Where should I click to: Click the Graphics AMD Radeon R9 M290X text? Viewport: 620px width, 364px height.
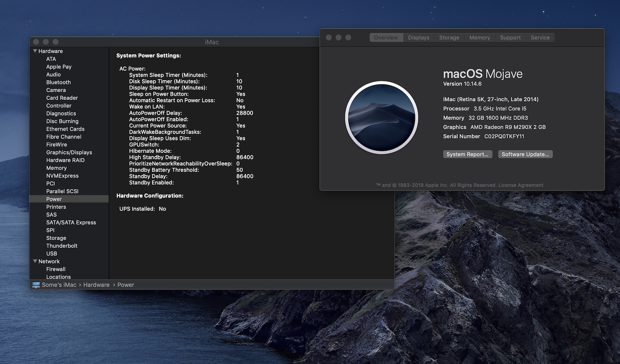(494, 127)
